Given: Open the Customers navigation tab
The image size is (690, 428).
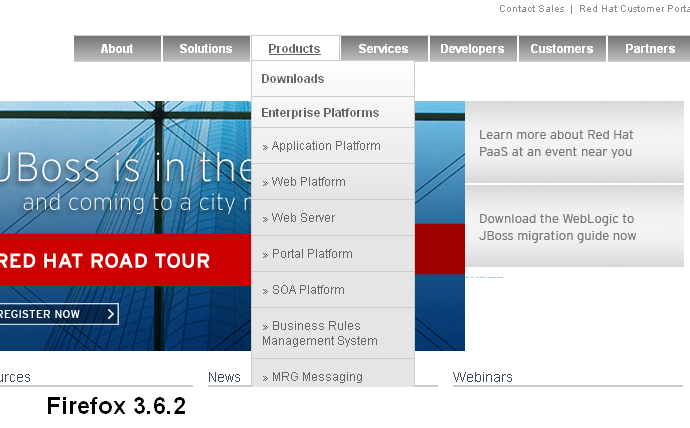Looking at the screenshot, I should pyautogui.click(x=562, y=49).
